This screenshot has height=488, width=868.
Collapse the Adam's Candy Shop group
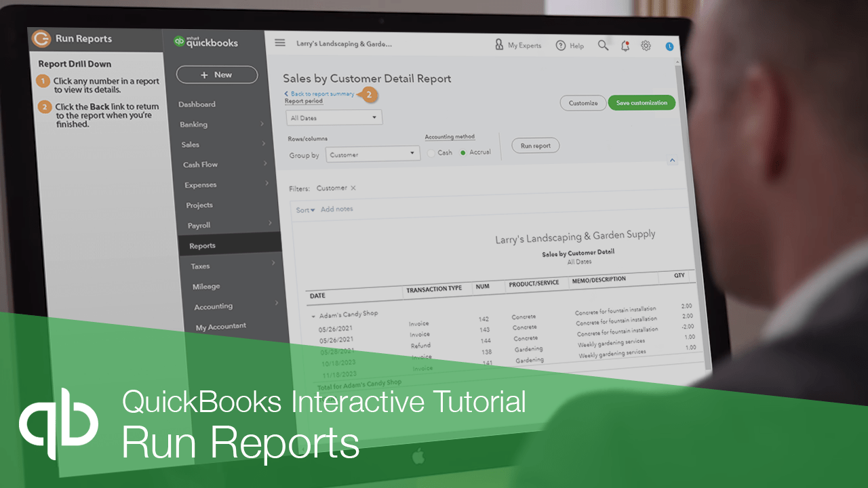[x=313, y=316]
